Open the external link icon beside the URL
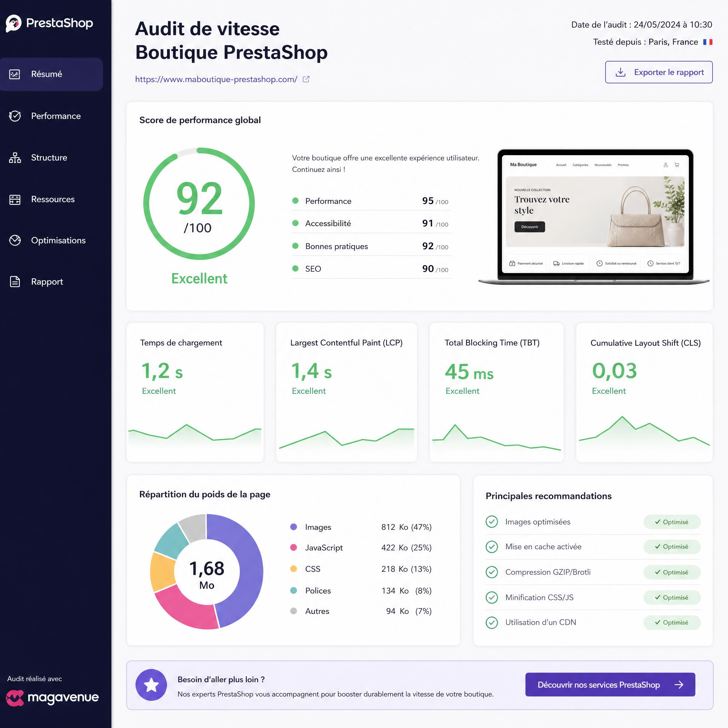The image size is (728, 728). pos(306,79)
